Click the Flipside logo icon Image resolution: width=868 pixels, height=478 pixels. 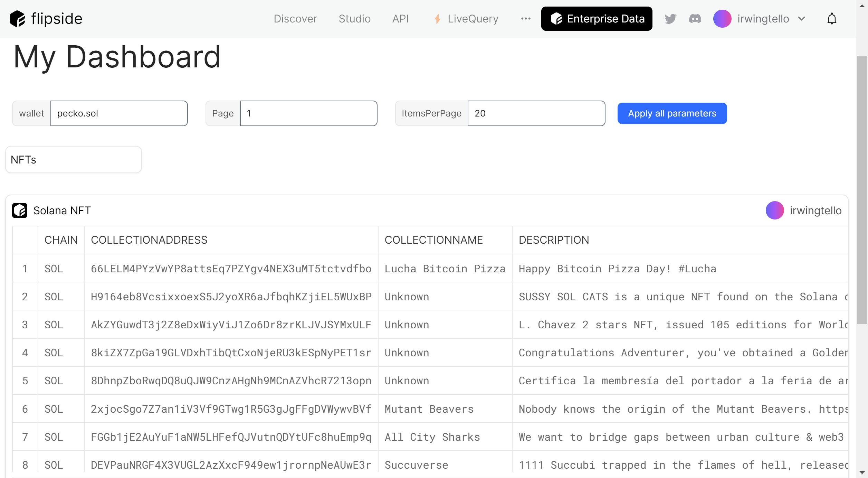18,18
